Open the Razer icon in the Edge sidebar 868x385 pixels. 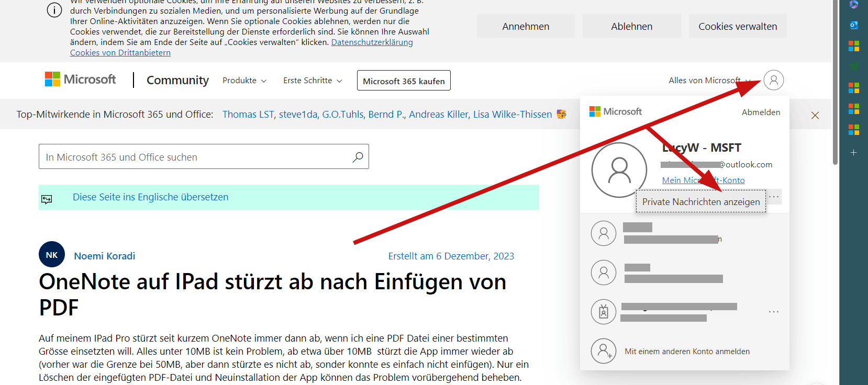(x=854, y=67)
